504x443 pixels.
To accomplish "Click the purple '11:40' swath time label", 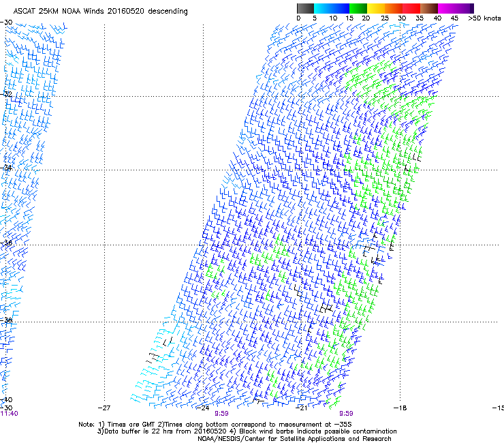I will 9,414.
